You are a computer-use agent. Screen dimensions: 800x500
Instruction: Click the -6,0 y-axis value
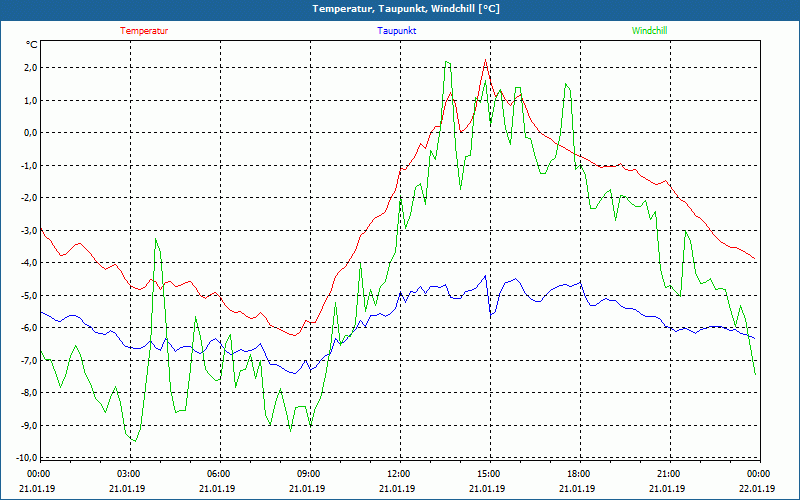[x=29, y=328]
